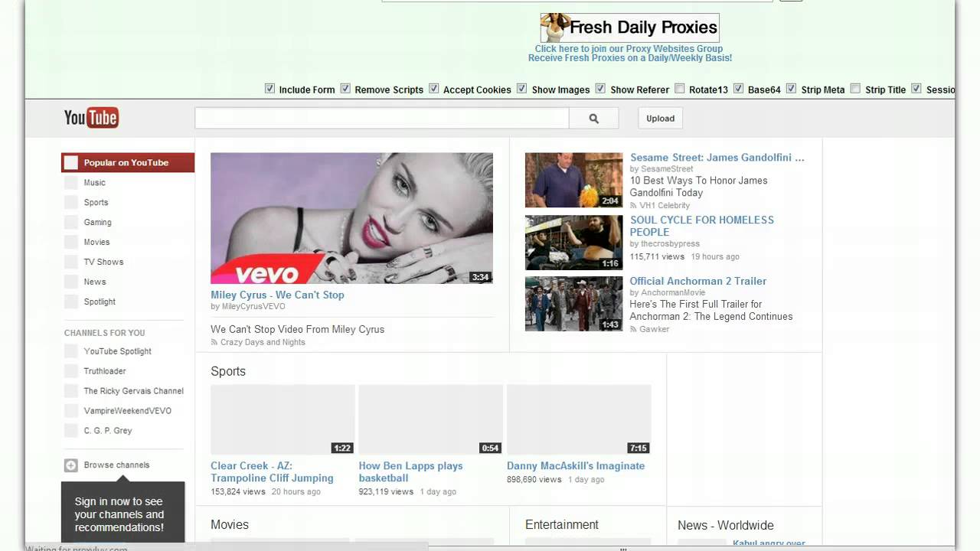
Task: Click the C. G. P. Grey channel icon
Action: click(x=71, y=431)
